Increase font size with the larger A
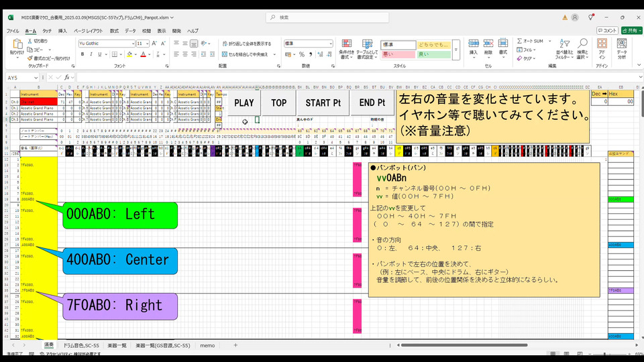This screenshot has width=644, height=362. 154,43
